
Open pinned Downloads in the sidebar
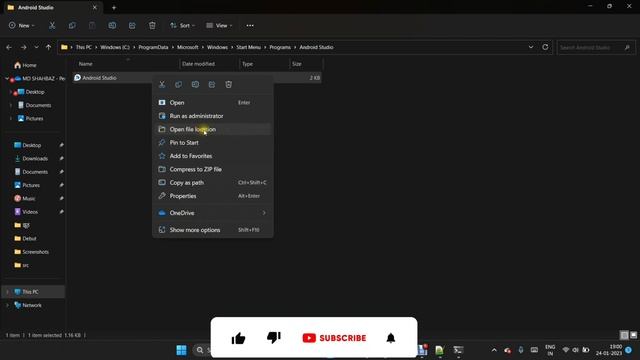click(35, 158)
